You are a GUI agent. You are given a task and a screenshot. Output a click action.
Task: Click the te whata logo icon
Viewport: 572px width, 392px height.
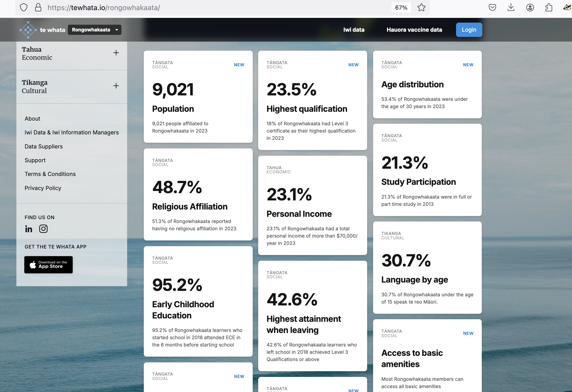(x=28, y=30)
